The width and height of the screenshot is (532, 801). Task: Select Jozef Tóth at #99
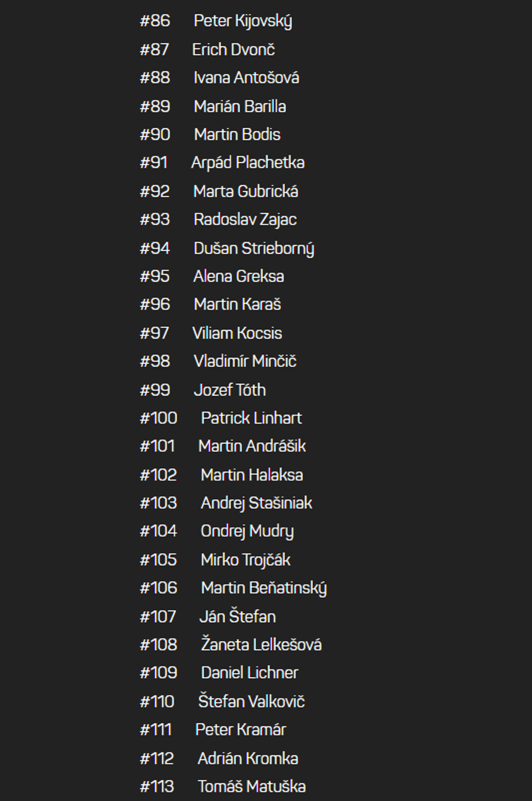(x=229, y=390)
